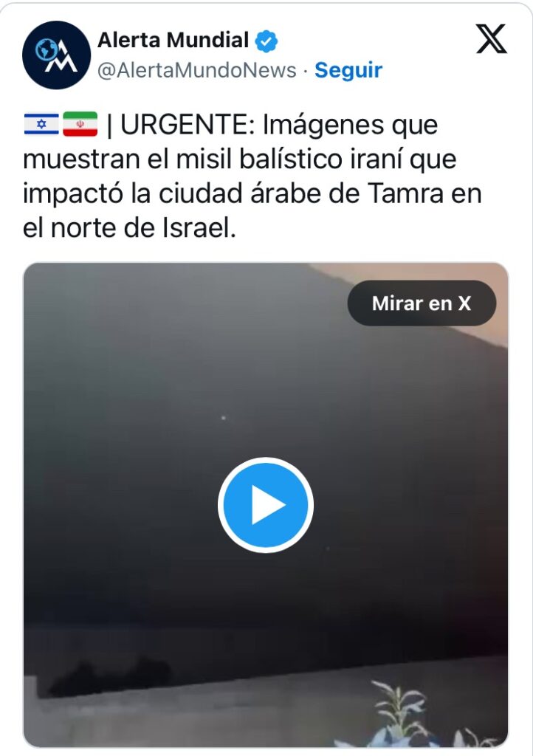Open the X logo in the corner
The width and height of the screenshot is (533, 756).
491,38
